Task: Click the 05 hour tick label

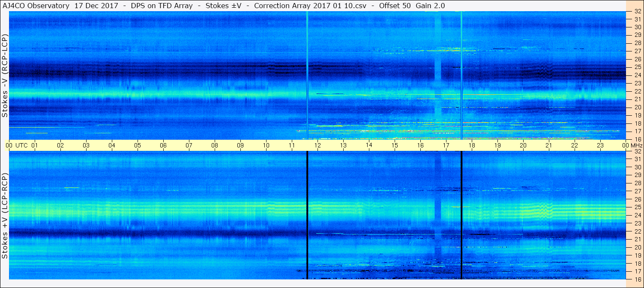Action: tap(138, 146)
